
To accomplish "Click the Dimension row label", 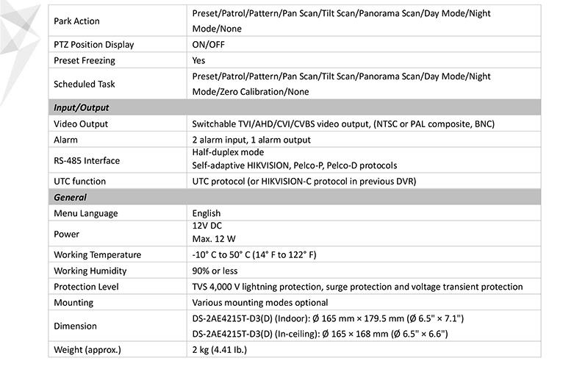I will tap(76, 326).
